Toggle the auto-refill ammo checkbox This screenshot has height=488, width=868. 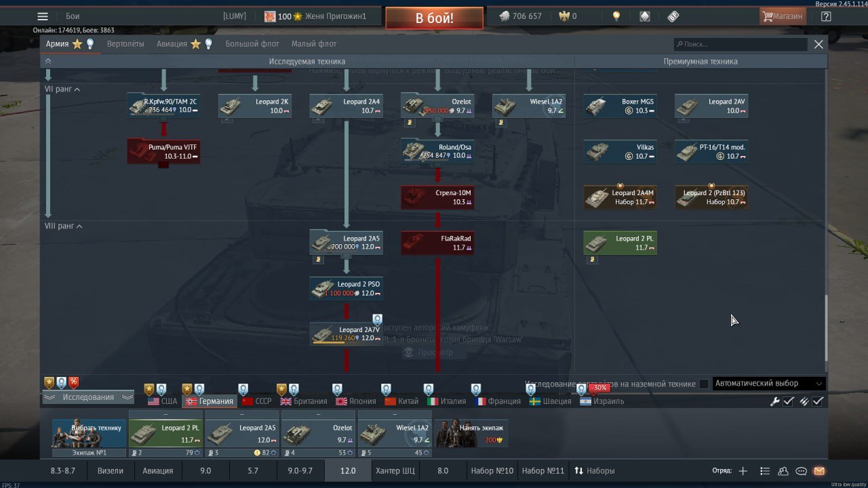point(818,401)
